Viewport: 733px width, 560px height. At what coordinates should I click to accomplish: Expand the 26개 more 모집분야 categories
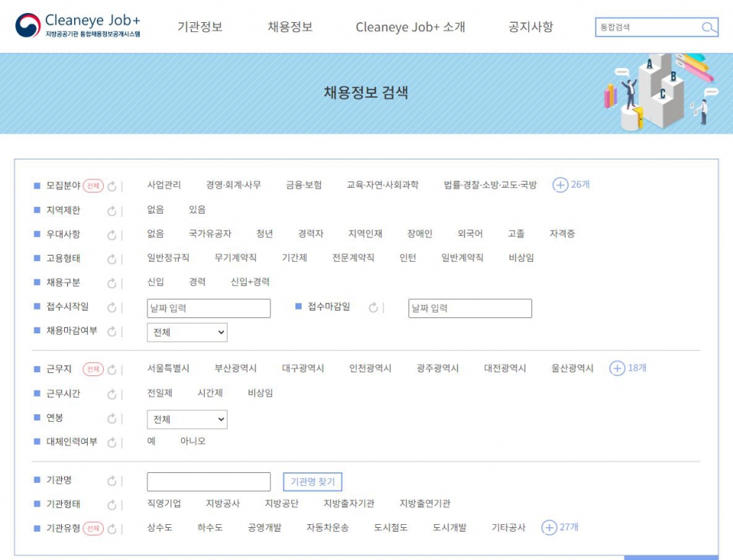571,185
